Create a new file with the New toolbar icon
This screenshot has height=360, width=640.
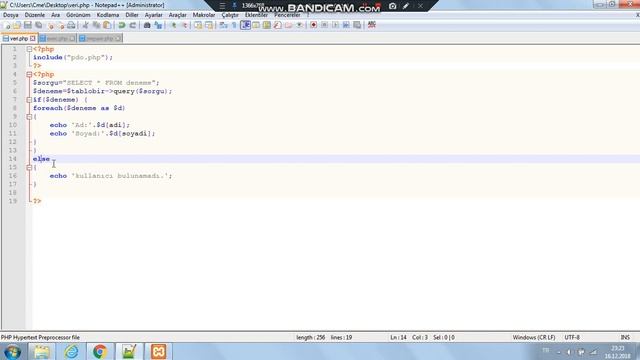[x=6, y=25]
